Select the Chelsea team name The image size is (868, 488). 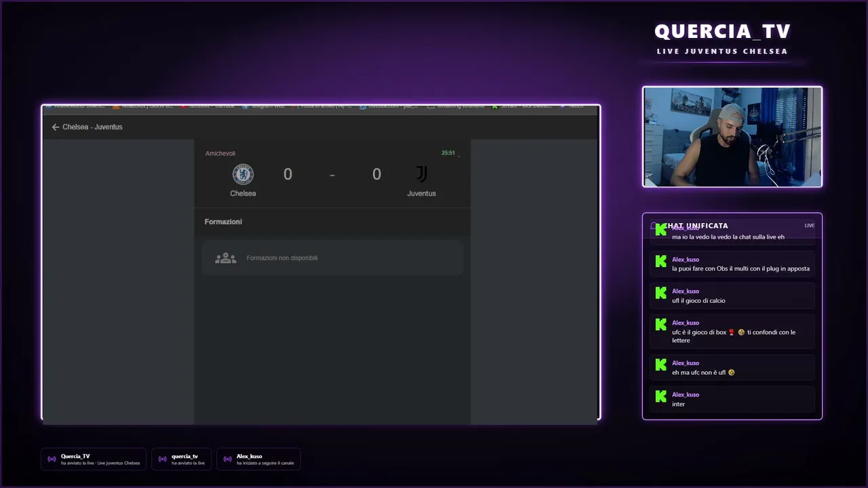point(243,193)
